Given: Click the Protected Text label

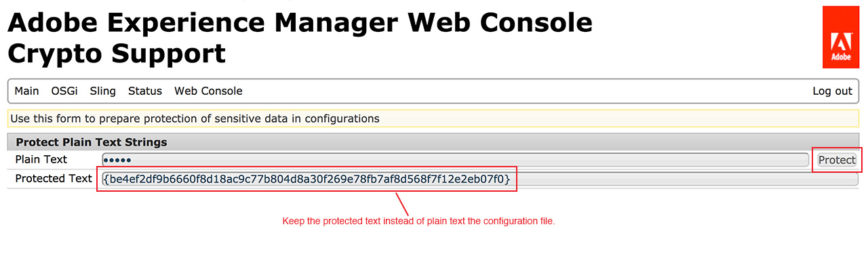Looking at the screenshot, I should [54, 178].
